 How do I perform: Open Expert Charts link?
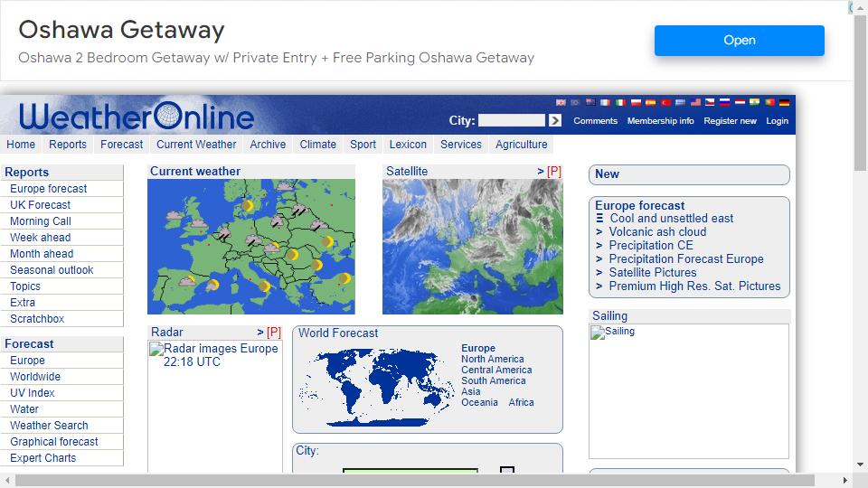[x=42, y=458]
